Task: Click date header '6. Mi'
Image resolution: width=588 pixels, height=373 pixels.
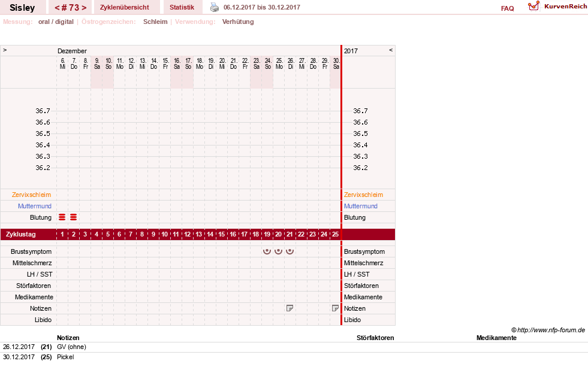Action: pos(62,63)
